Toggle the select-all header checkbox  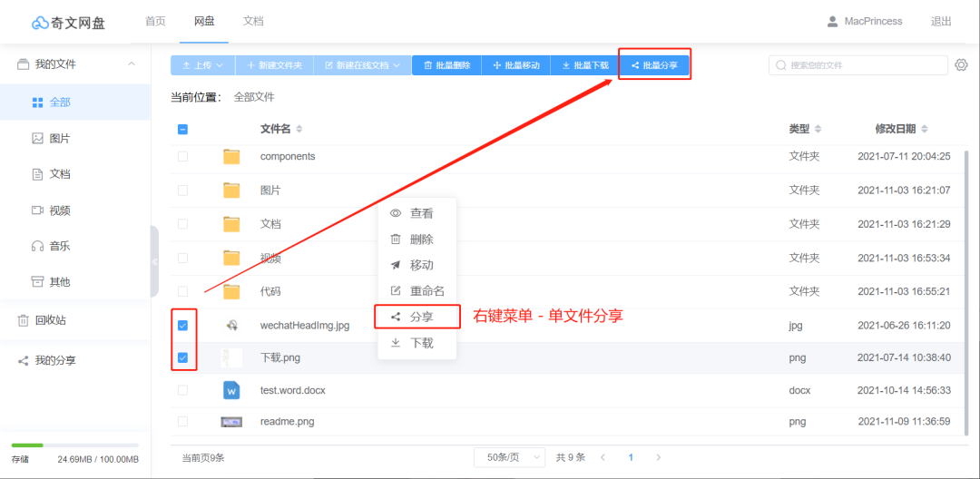(x=182, y=130)
